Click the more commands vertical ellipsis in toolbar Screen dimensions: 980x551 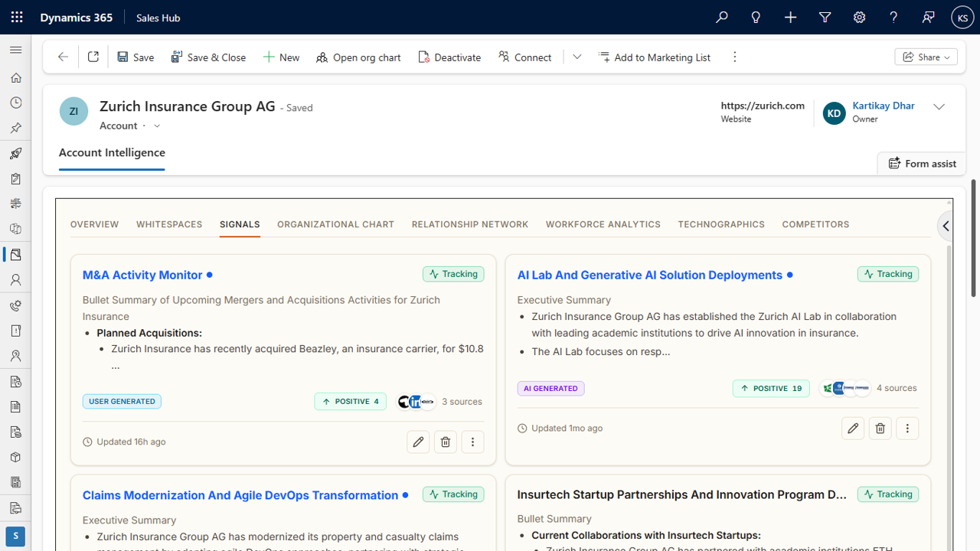(x=734, y=57)
